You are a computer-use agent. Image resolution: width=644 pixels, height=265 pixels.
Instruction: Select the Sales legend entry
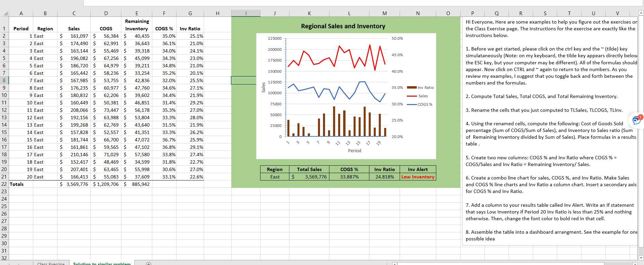(x=417, y=96)
